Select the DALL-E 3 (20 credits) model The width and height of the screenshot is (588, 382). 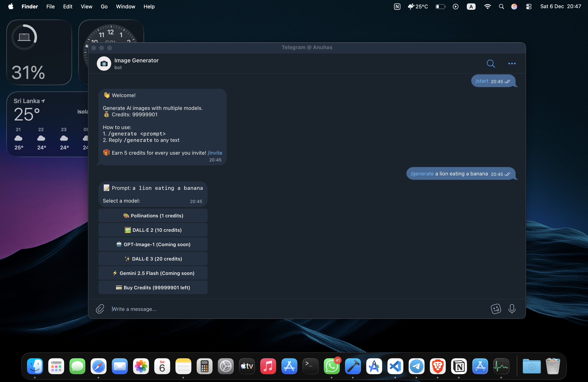coord(153,259)
